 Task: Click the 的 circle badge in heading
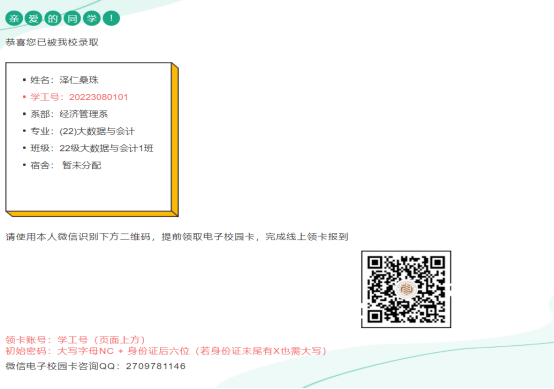point(53,18)
